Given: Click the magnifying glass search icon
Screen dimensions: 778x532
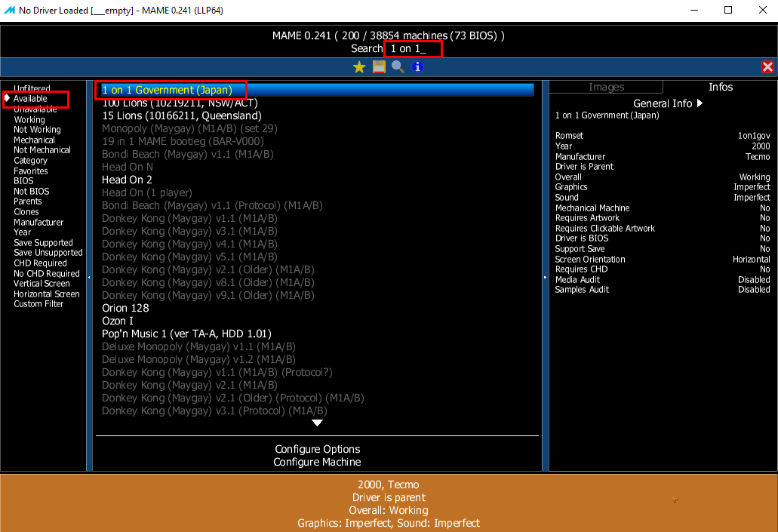Looking at the screenshot, I should [398, 67].
